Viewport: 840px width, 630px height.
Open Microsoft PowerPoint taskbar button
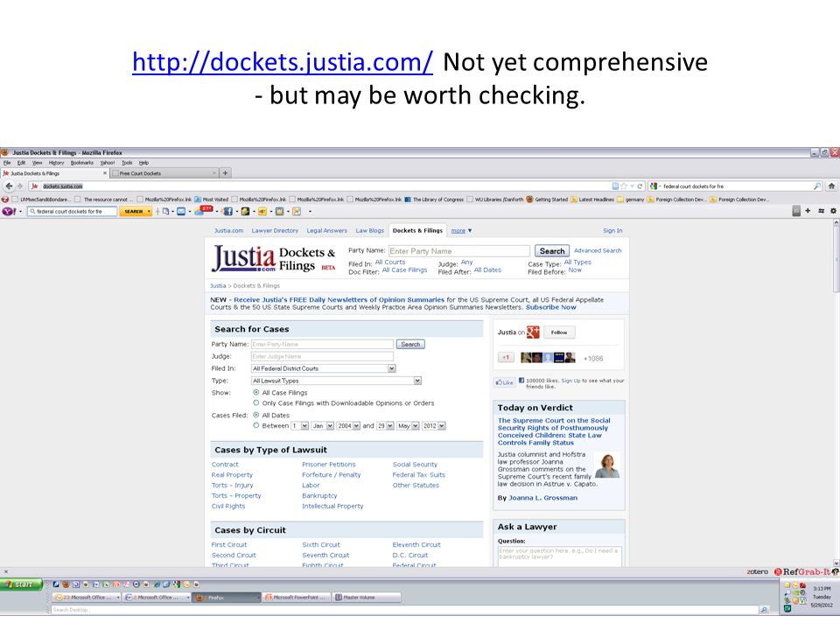297,598
